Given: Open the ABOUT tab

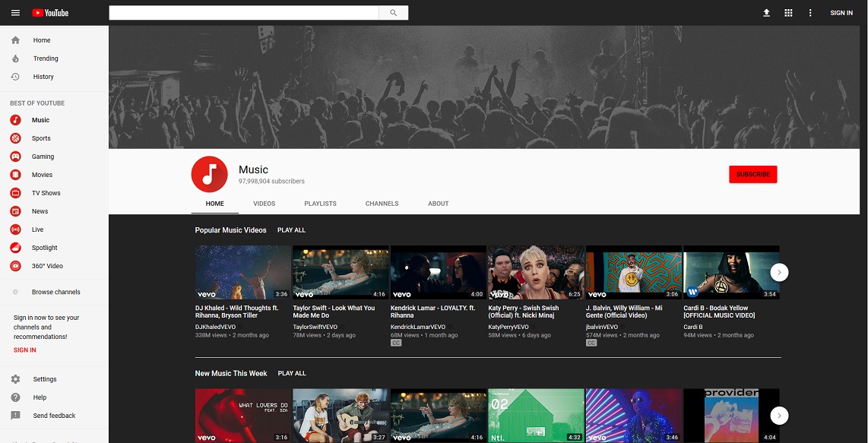Looking at the screenshot, I should click(439, 204).
